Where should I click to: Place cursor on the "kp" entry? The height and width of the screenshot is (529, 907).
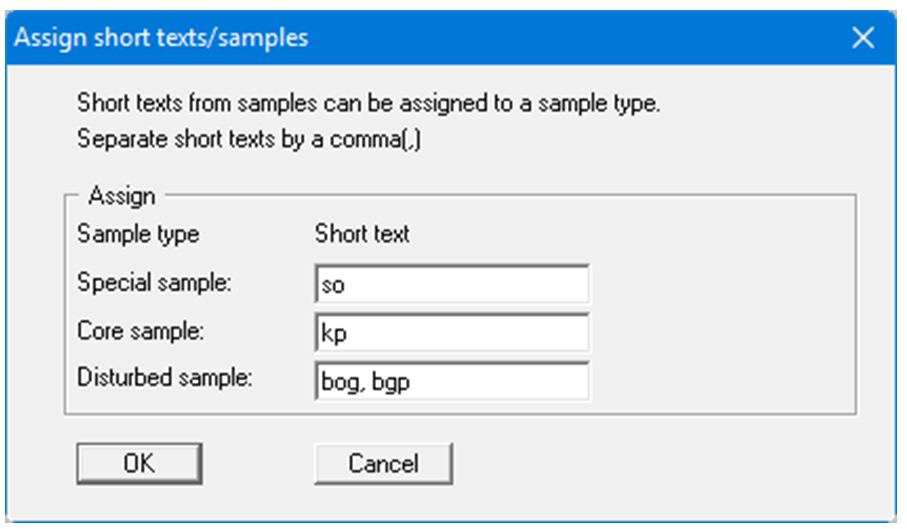[x=332, y=334]
